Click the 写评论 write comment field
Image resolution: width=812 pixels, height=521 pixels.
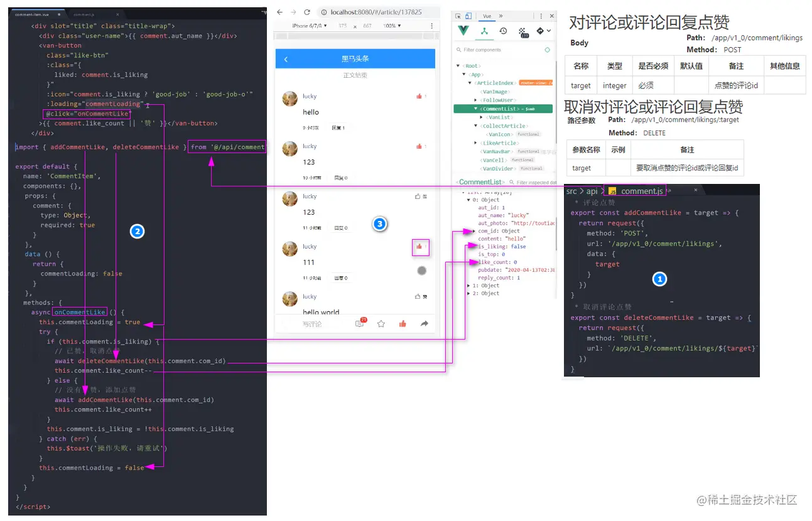coord(312,324)
